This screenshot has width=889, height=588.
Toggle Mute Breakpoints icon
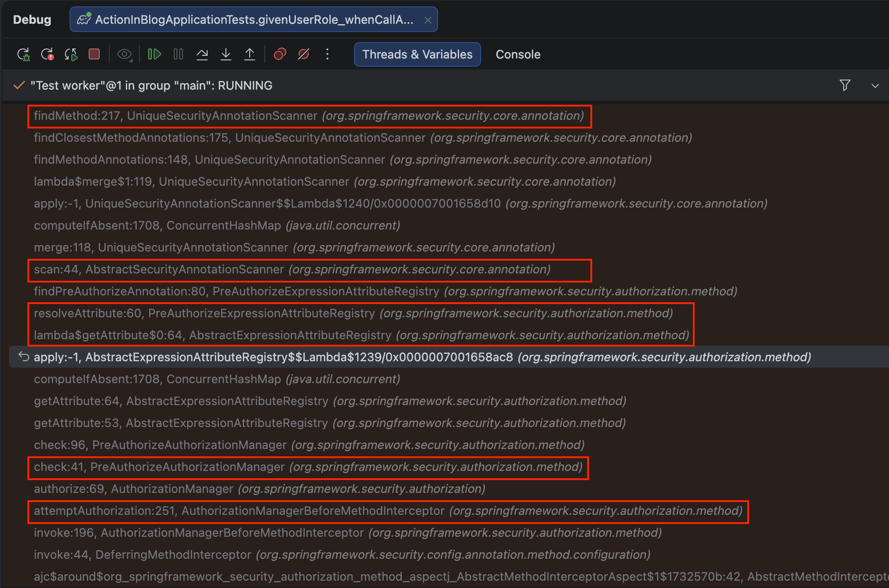coord(304,54)
